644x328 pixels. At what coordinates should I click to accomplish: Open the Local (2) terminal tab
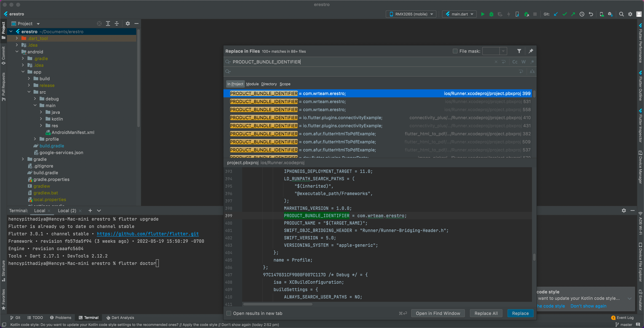pos(67,211)
